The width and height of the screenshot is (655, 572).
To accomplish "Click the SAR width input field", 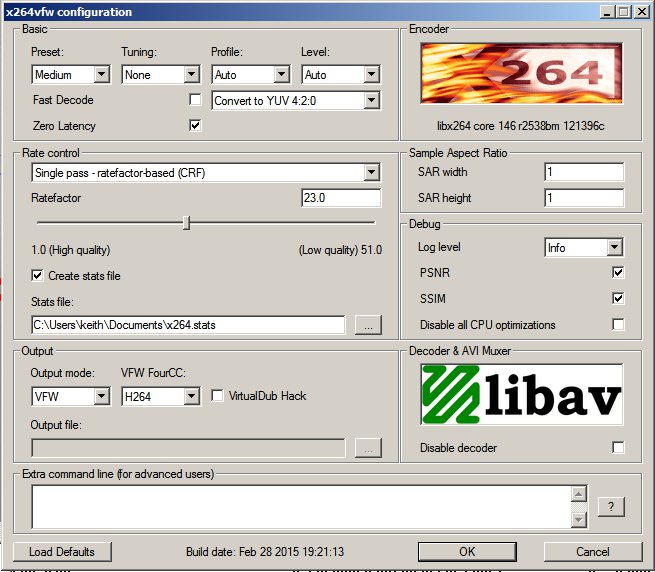I will (x=584, y=172).
